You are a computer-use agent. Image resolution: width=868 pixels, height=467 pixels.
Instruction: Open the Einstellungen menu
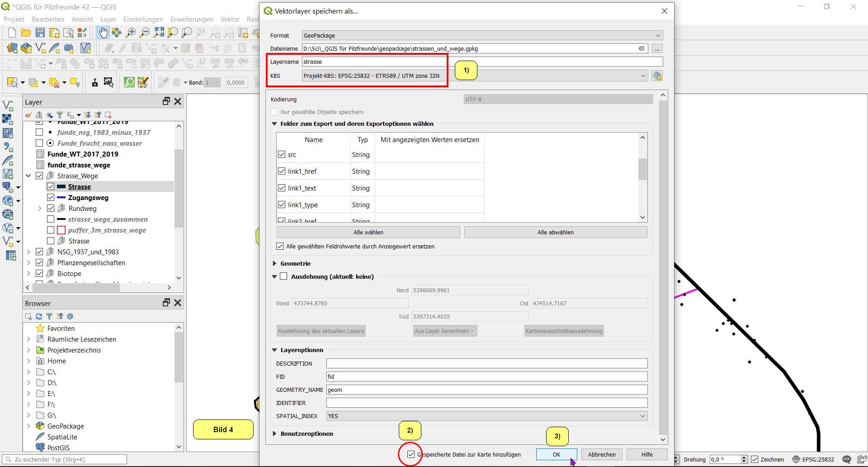click(143, 19)
